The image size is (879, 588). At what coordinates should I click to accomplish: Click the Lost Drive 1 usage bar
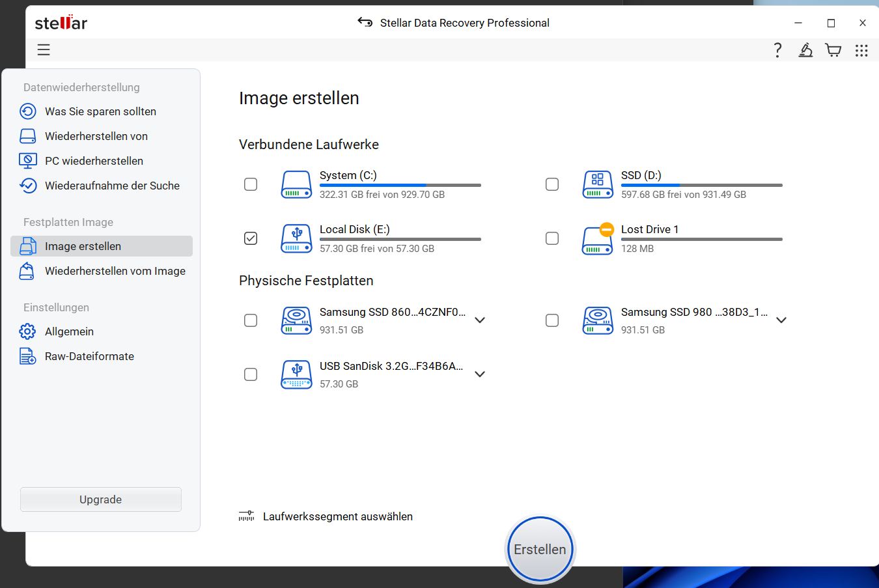(702, 240)
